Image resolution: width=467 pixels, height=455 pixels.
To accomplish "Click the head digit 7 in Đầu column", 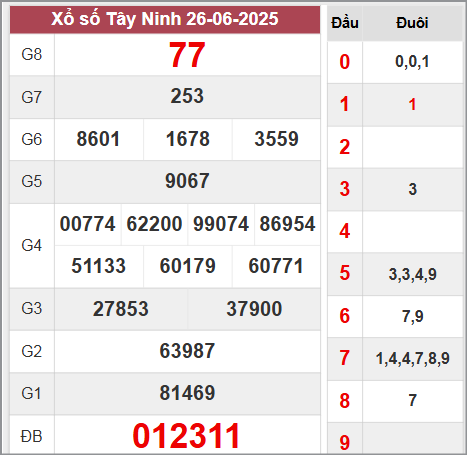I will 345,358.
